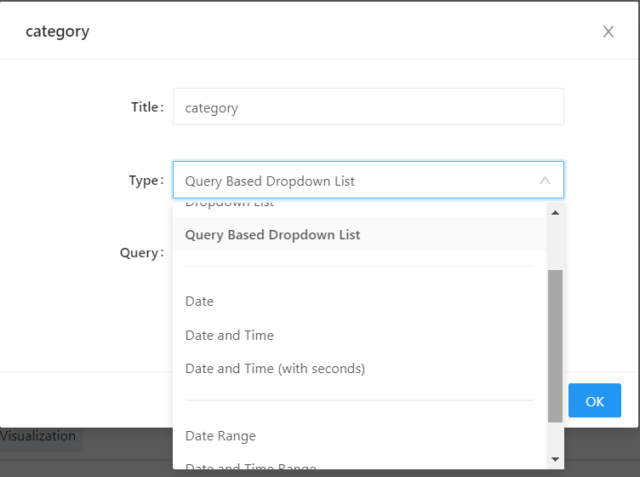The height and width of the screenshot is (477, 640).
Task: Click the Title field label
Action: [x=147, y=107]
